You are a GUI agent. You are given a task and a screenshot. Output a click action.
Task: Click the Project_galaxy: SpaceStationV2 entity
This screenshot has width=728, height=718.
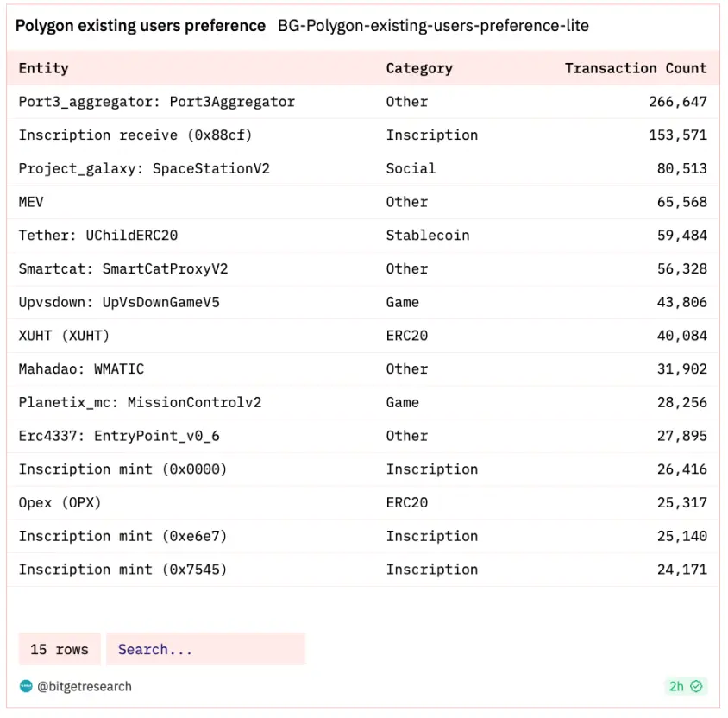(x=144, y=168)
